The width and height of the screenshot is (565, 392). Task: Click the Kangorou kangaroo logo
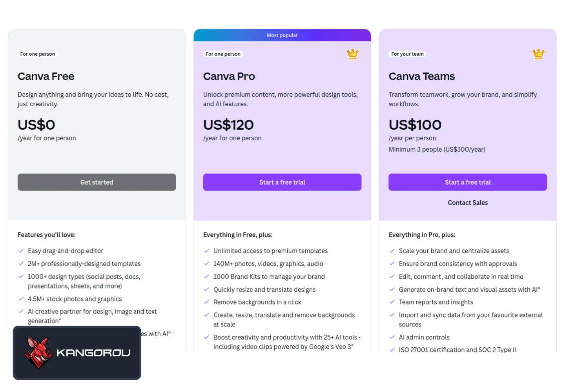(38, 353)
